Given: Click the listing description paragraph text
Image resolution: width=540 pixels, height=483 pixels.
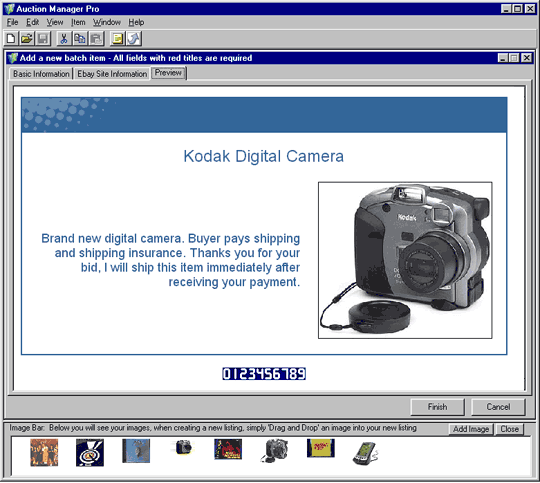Looking at the screenshot, I should click(x=171, y=260).
